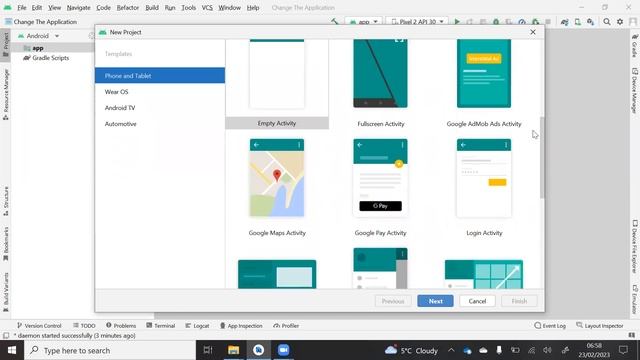Open the Build Variants side tab
640x360 pixels.
[5, 292]
